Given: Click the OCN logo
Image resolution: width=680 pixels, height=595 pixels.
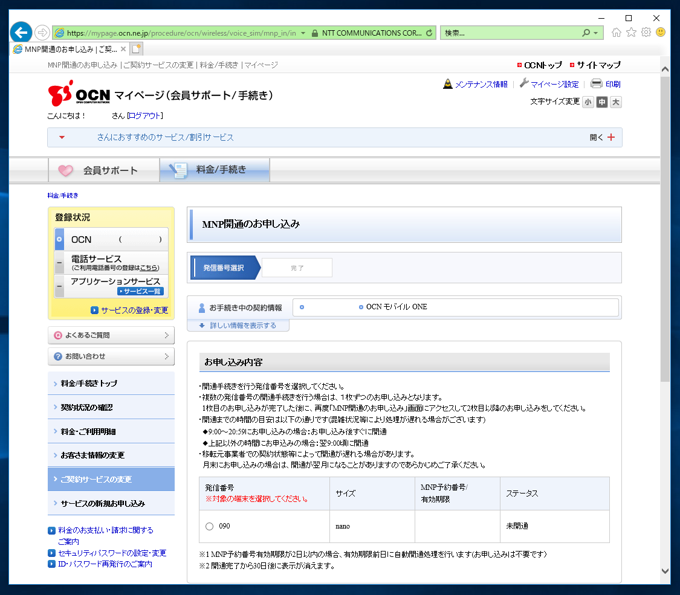Looking at the screenshot, I should (x=78, y=93).
